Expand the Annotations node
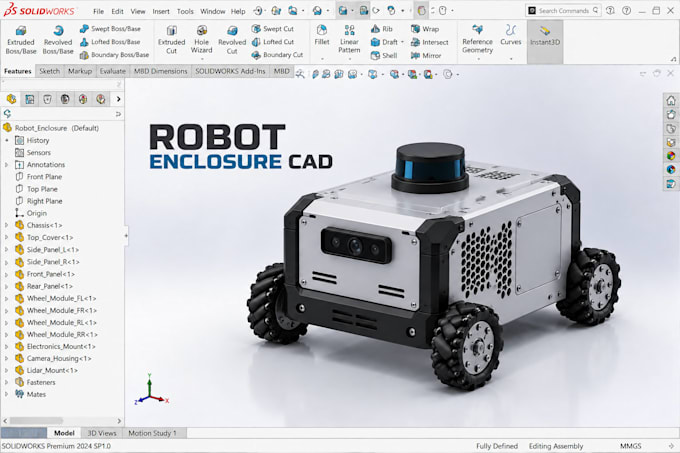The image size is (680, 453). (7, 165)
